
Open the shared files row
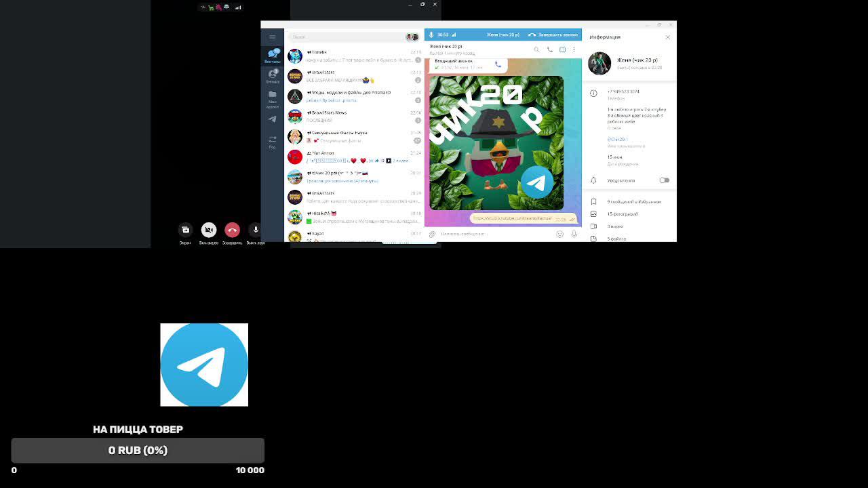631,238
